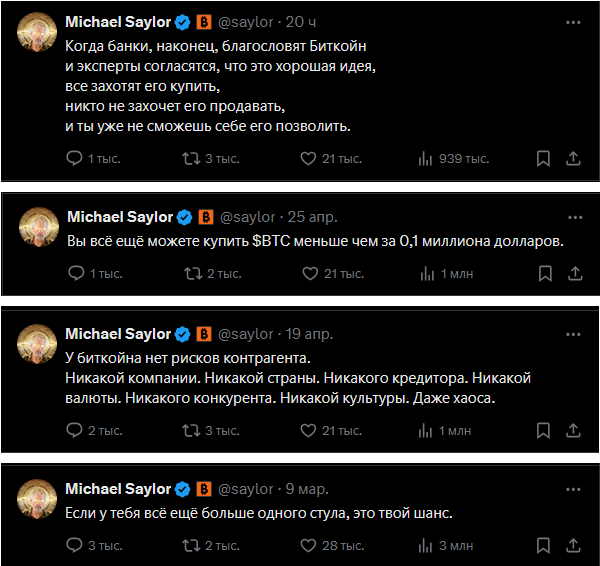This screenshot has width=600, height=566.
Task: Repost the tweet posted 20 hours ago
Action: coord(191,158)
